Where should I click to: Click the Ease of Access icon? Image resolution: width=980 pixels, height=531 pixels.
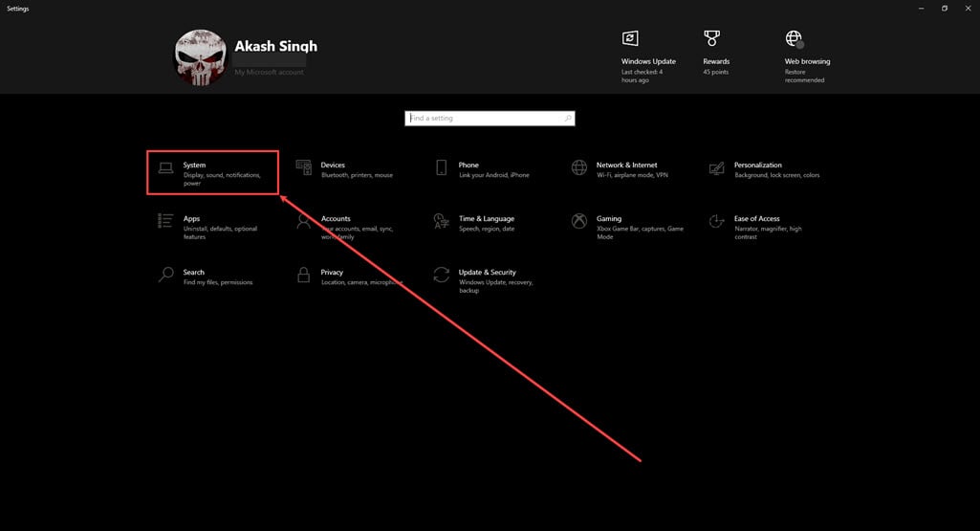tap(717, 221)
